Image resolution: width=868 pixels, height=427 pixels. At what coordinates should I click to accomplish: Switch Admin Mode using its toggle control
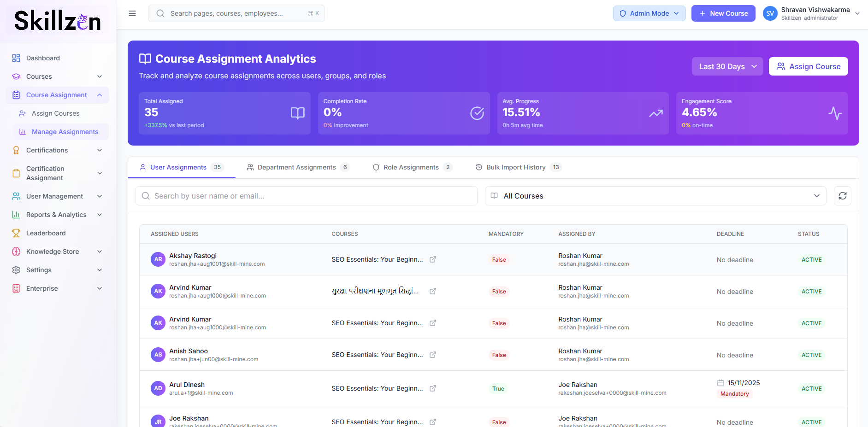click(x=649, y=13)
